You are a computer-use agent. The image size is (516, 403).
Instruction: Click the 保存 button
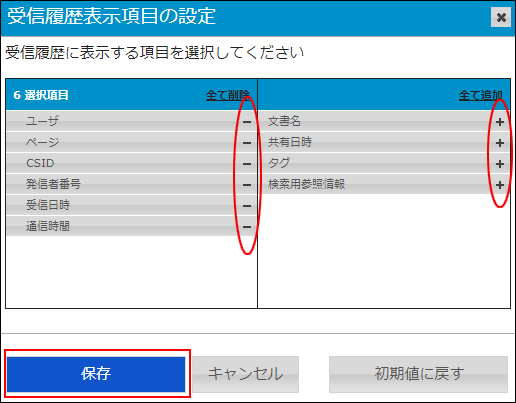tap(96, 374)
